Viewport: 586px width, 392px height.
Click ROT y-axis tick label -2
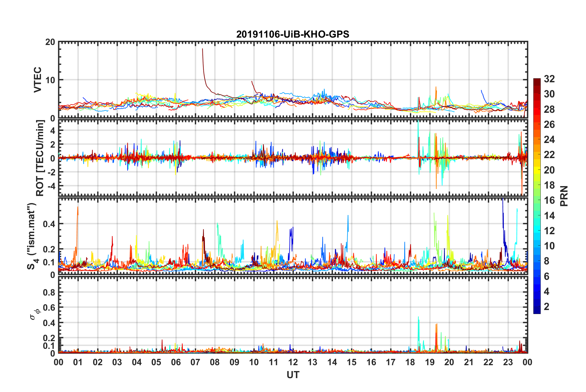point(52,172)
